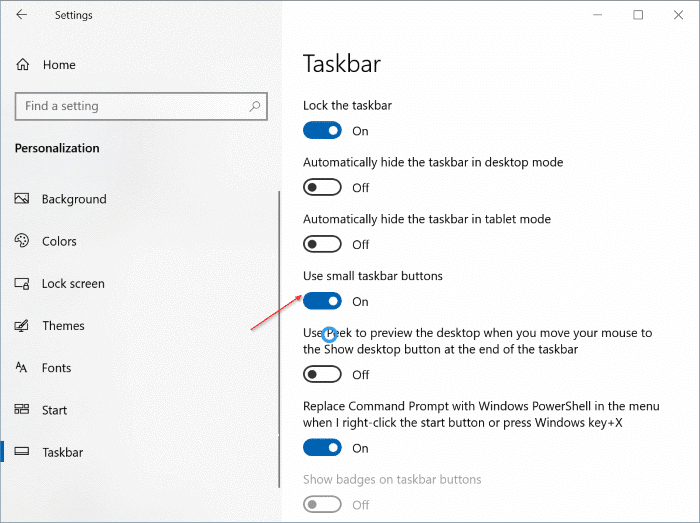
Task: Click the Colors palette icon
Action: (x=23, y=241)
